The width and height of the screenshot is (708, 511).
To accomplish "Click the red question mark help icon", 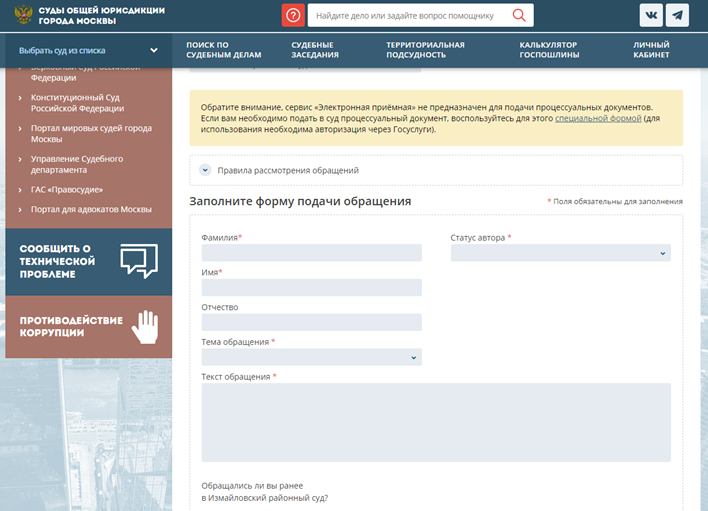I will tap(293, 15).
